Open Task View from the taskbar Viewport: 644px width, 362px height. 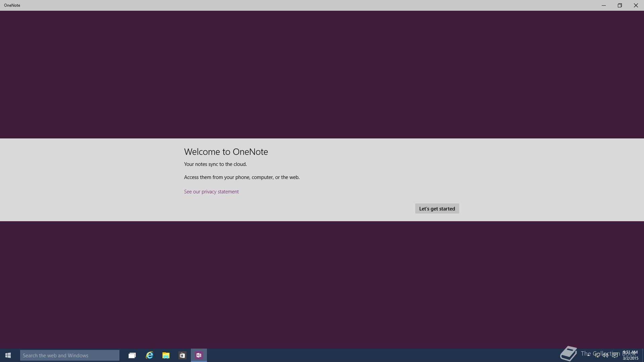(x=132, y=355)
